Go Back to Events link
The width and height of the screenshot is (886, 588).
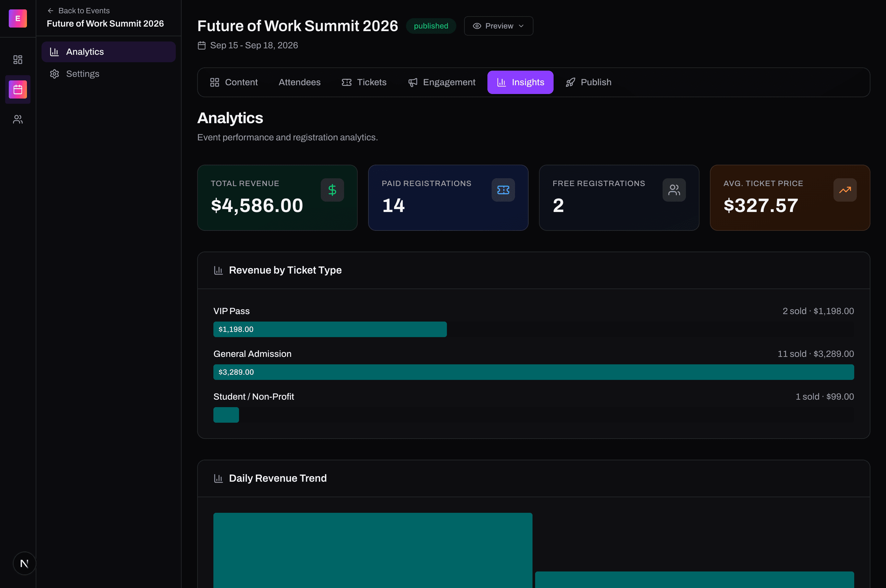(78, 10)
